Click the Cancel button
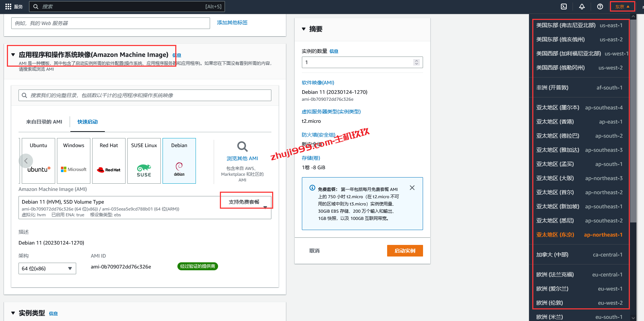Screen dimensions: 644x321 click(314, 251)
